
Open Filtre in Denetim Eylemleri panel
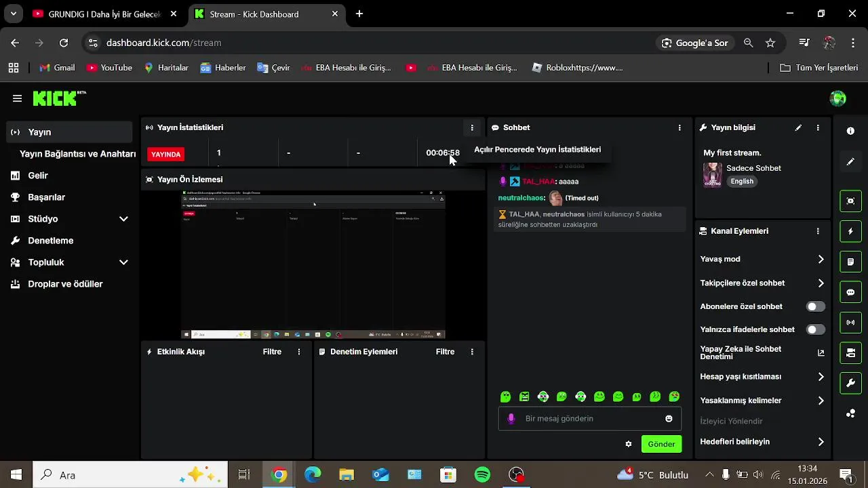[x=445, y=352]
